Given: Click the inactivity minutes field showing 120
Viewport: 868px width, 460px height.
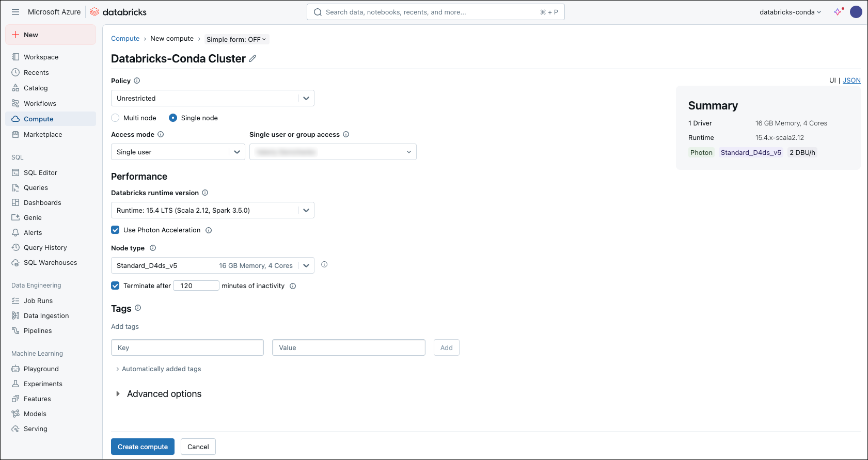Looking at the screenshot, I should 196,285.
